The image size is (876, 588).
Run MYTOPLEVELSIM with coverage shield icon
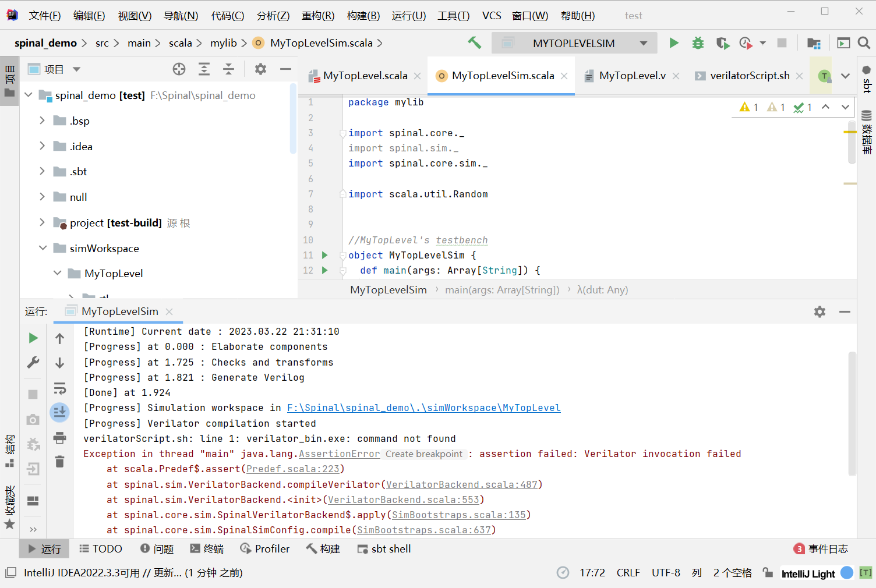click(722, 42)
